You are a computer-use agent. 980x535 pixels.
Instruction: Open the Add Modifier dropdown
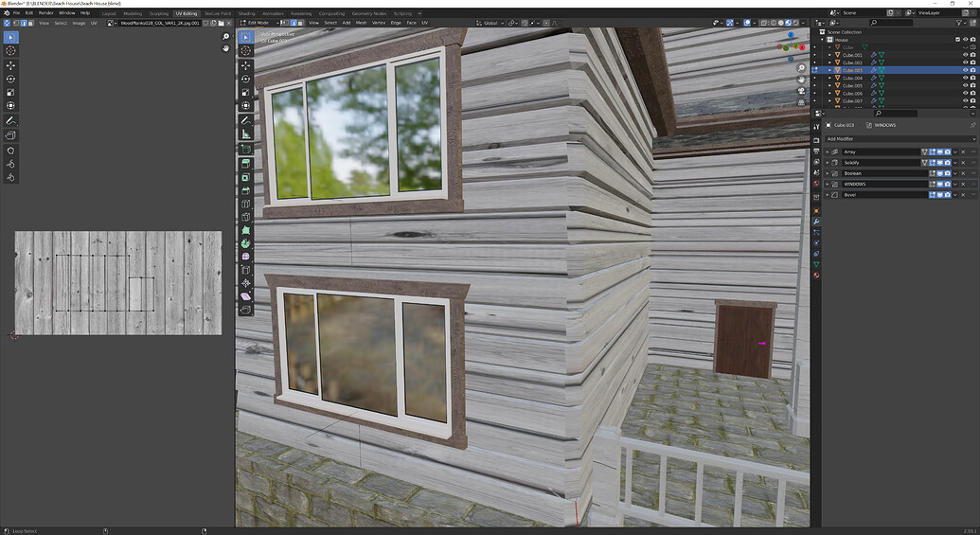coord(900,139)
